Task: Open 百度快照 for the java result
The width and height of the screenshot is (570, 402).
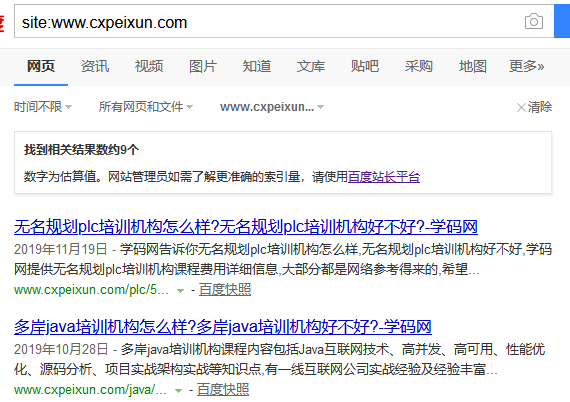Action: tap(223, 390)
